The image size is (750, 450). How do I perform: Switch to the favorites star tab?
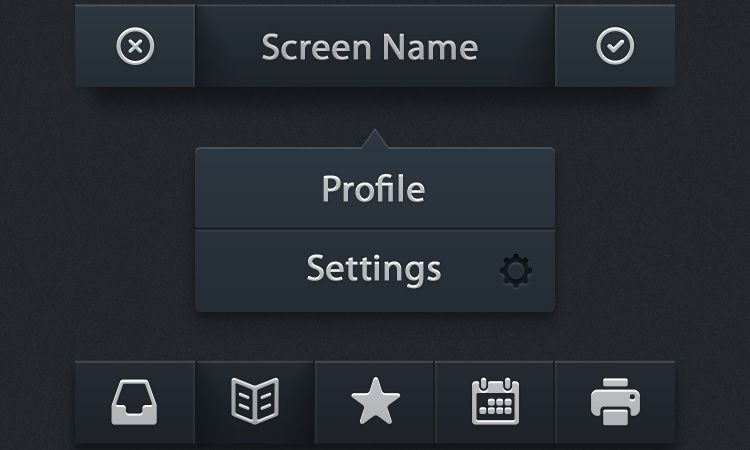point(375,403)
